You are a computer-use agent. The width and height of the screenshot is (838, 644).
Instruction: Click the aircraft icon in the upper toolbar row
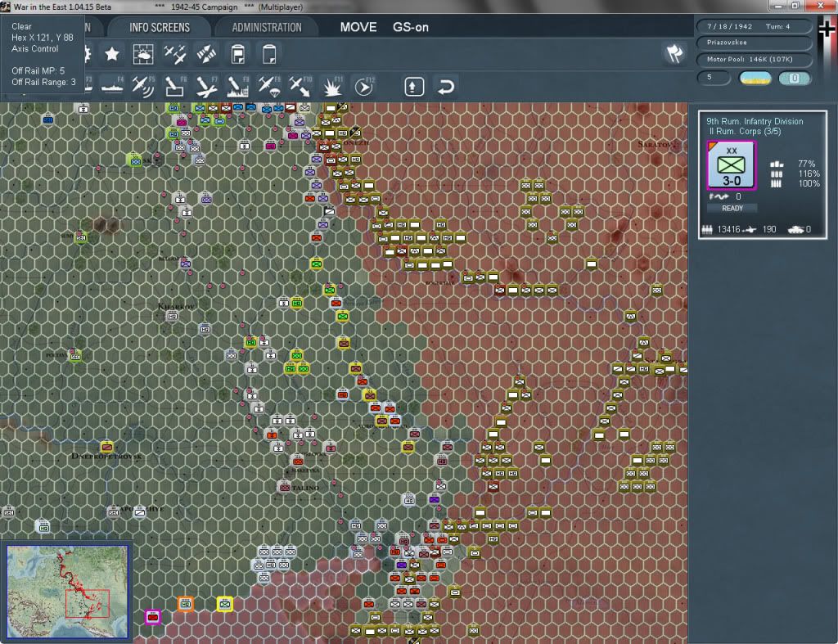174,54
